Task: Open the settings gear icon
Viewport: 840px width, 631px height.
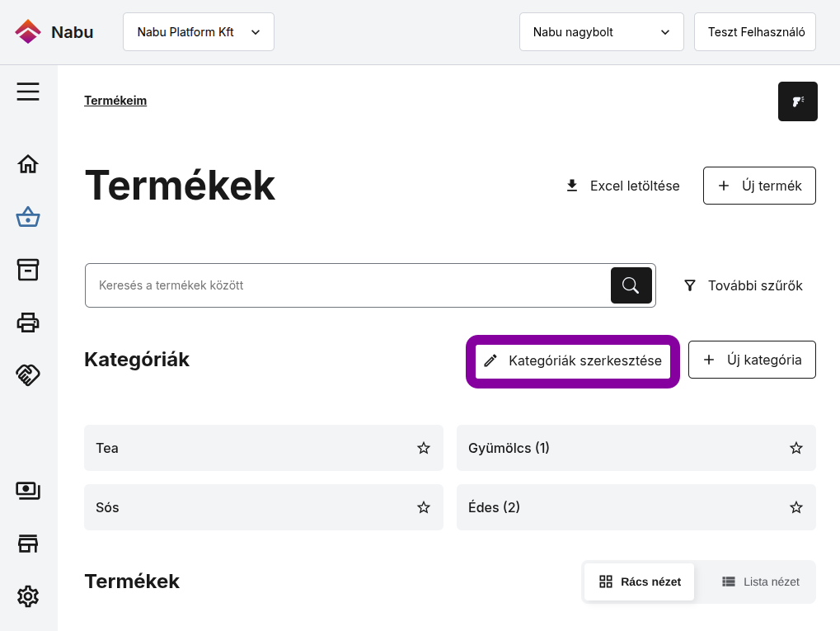Action: click(28, 596)
